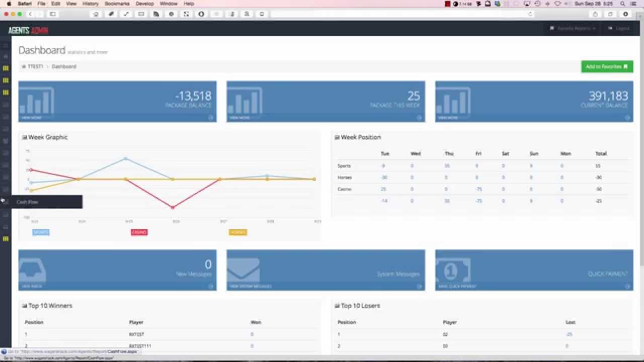Click the arrow icon on Current Balance card

pos(627,118)
